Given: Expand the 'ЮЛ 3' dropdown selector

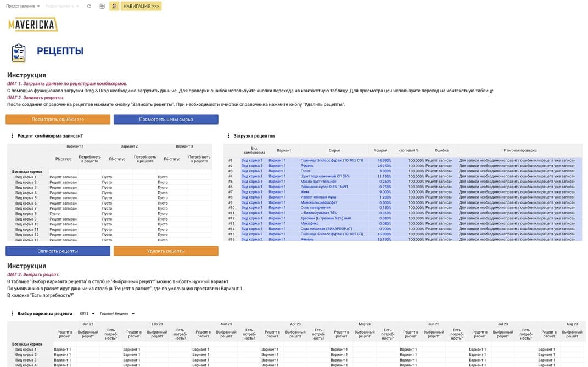Looking at the screenshot, I should pos(87,314).
